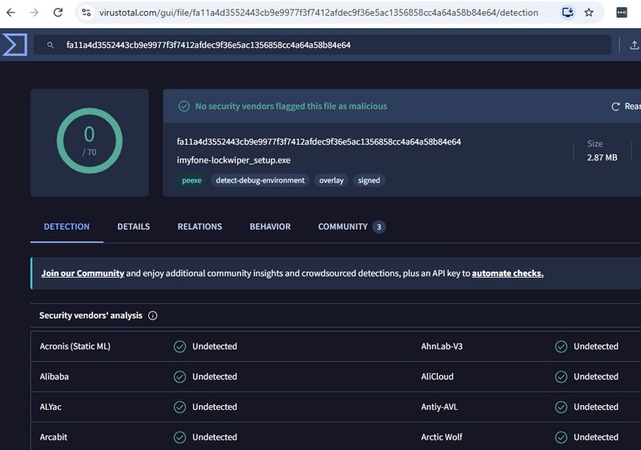Open the BEHAVIOR tab

point(270,227)
